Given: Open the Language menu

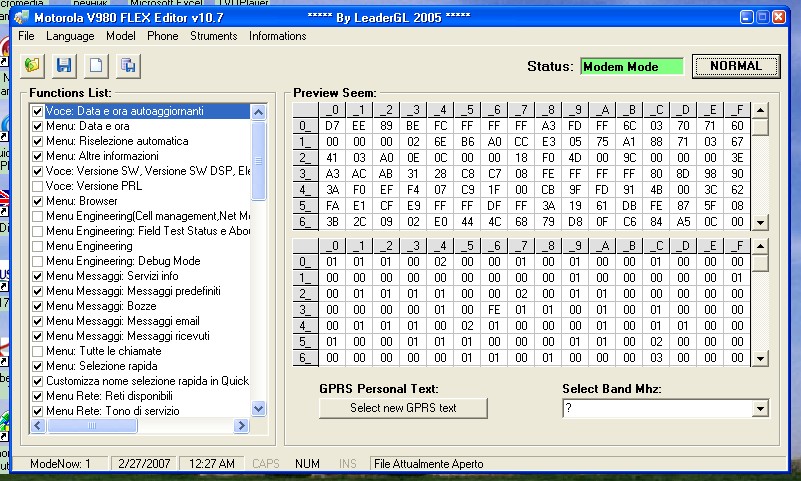Looking at the screenshot, I should [70, 36].
